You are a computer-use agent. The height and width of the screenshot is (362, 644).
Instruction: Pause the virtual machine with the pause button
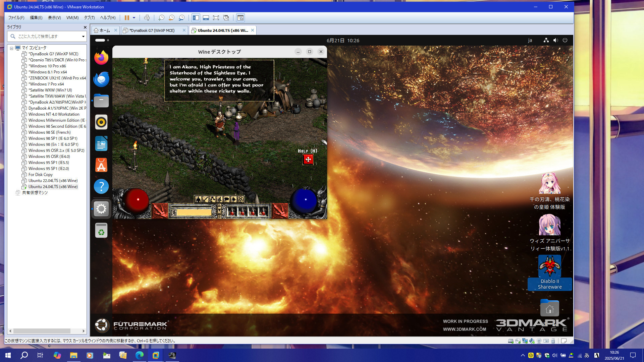[127, 18]
